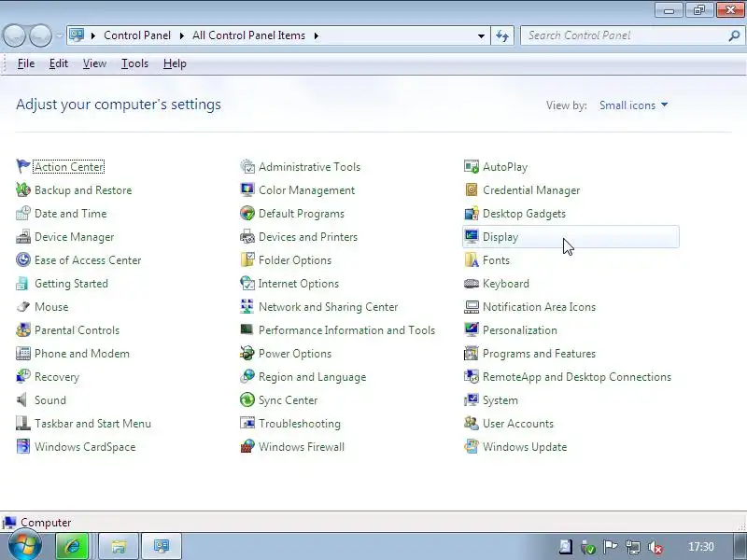This screenshot has height=560, width=747.
Task: Open the Parental Controls icon
Action: (22, 330)
